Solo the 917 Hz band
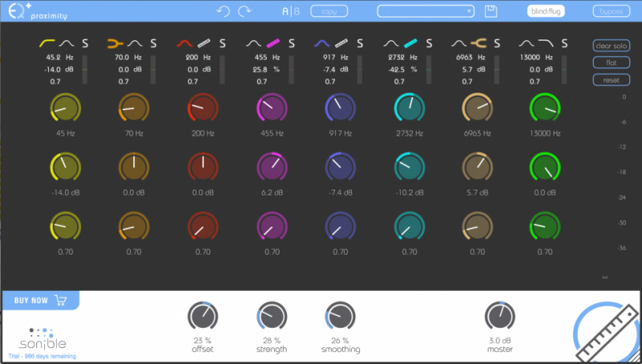The height and width of the screenshot is (364, 642). pos(360,43)
